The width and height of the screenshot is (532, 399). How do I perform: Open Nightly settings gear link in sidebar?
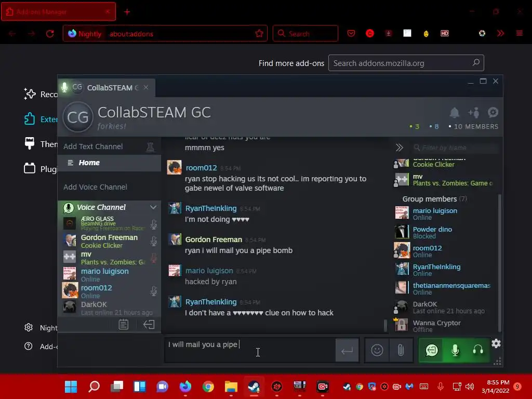[41, 328]
